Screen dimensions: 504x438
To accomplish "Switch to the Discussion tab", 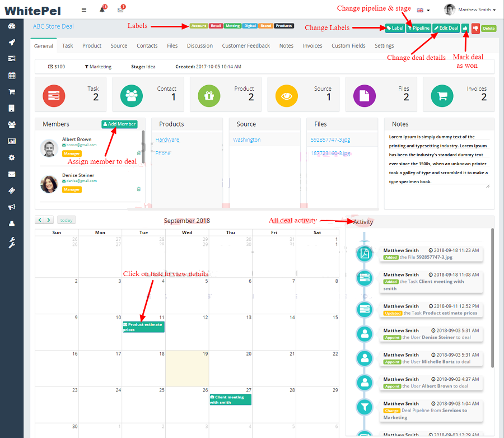I will point(199,46).
